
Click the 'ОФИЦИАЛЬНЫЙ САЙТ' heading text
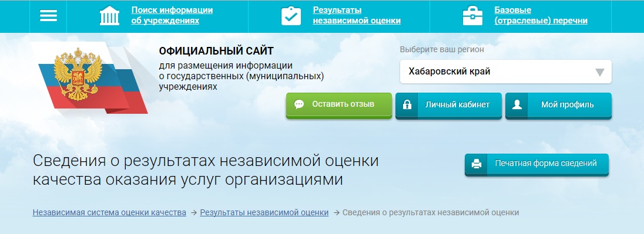216,51
